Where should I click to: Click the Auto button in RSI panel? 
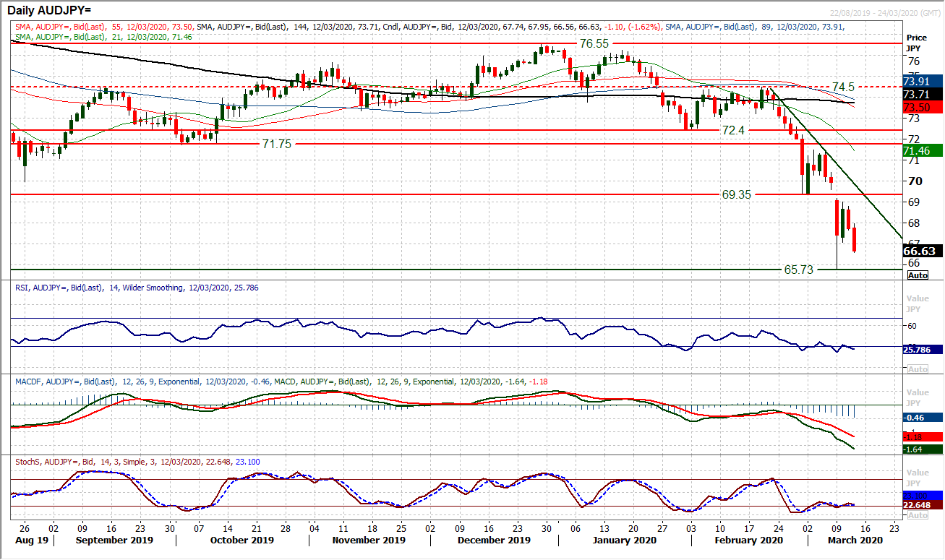click(x=918, y=369)
